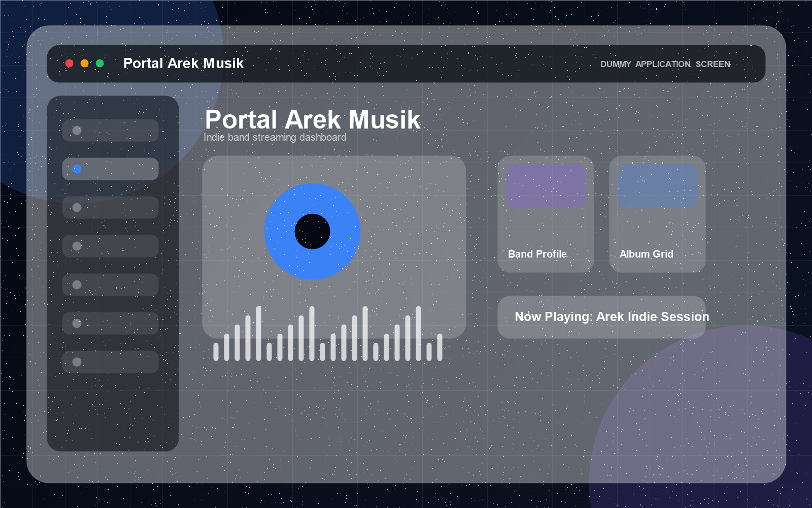
Task: Select the highlighted sidebar item with blue dot
Action: coord(110,169)
